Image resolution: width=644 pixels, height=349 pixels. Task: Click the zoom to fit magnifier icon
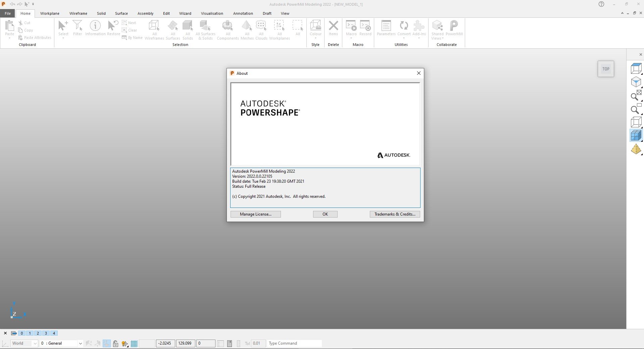tap(636, 96)
